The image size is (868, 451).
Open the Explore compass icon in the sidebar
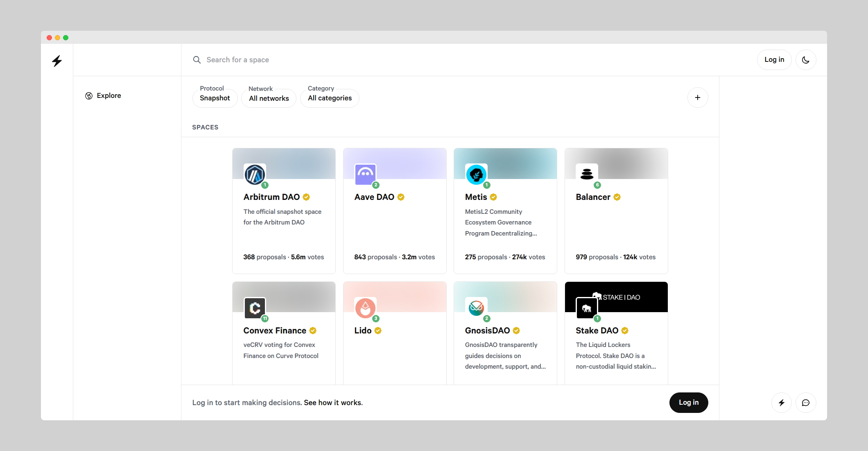click(89, 96)
